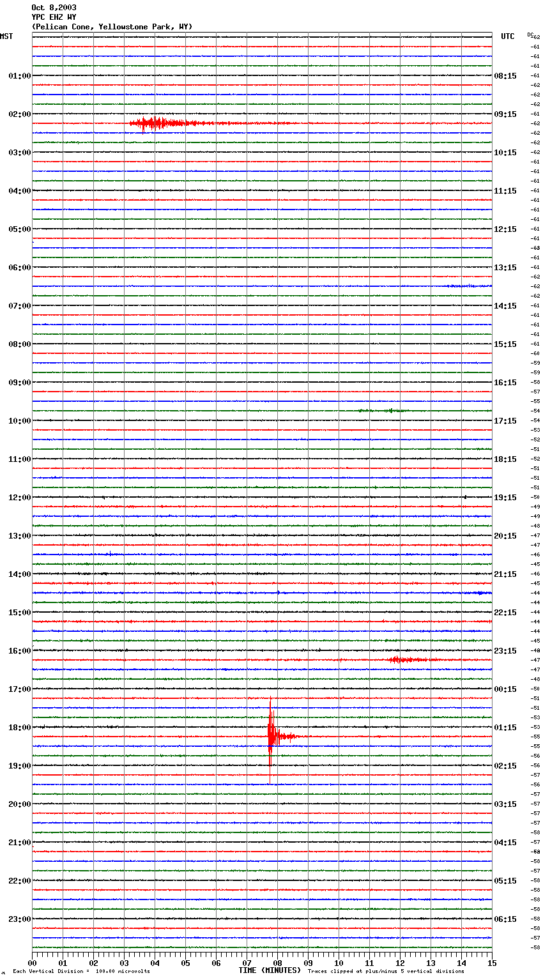Click the "Each Vertical Division = 100.00 microvolts" note
Image resolution: width=543 pixels, height=980 pixels.
81,972
